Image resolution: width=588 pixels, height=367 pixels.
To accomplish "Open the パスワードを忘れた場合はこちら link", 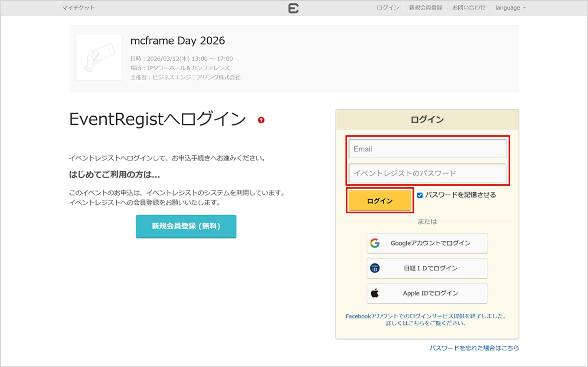I will [474, 348].
